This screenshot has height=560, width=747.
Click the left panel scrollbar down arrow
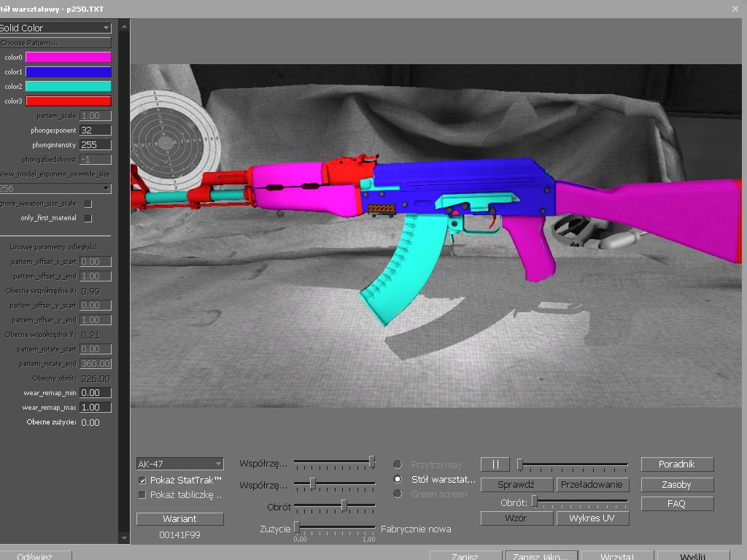point(124,538)
